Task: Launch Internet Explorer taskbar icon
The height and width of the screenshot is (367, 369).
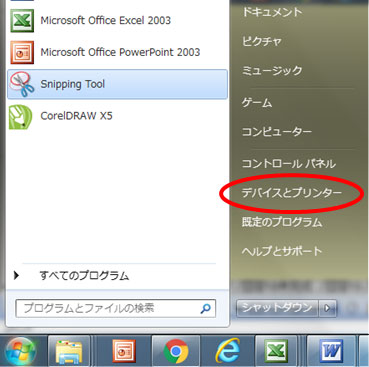Action: coord(228,351)
